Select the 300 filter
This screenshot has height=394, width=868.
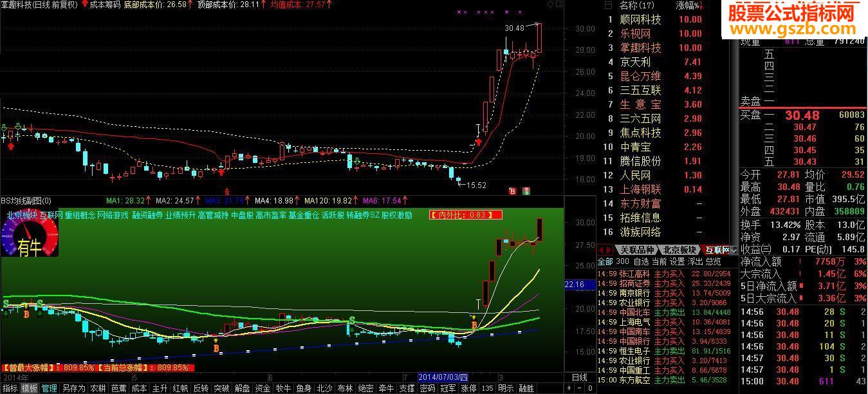(x=622, y=261)
